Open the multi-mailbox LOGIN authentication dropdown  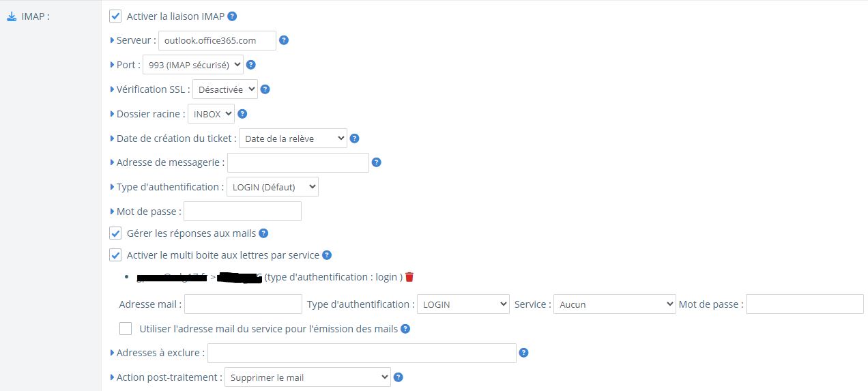[463, 304]
